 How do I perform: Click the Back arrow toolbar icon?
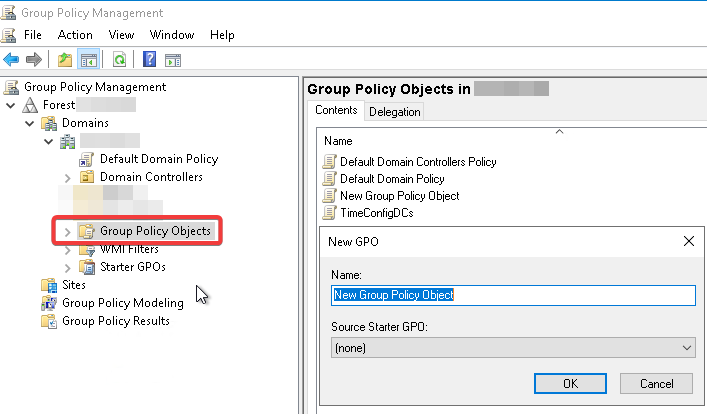coord(11,60)
